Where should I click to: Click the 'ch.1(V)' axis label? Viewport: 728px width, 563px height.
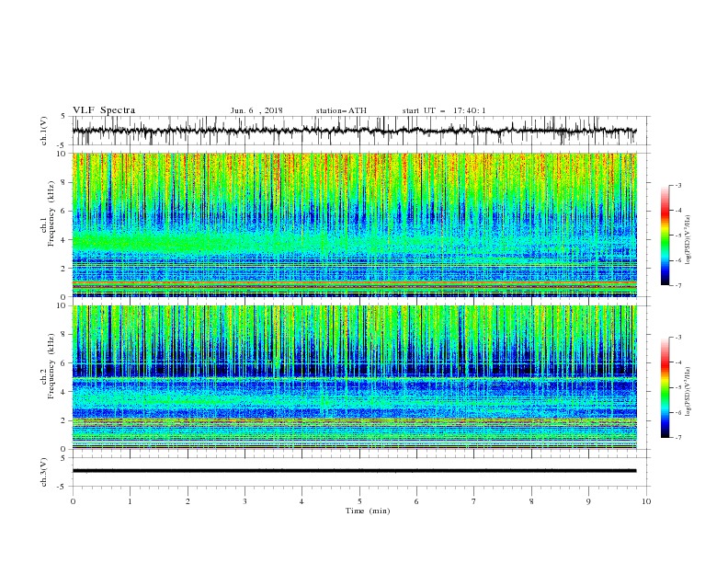(x=44, y=131)
